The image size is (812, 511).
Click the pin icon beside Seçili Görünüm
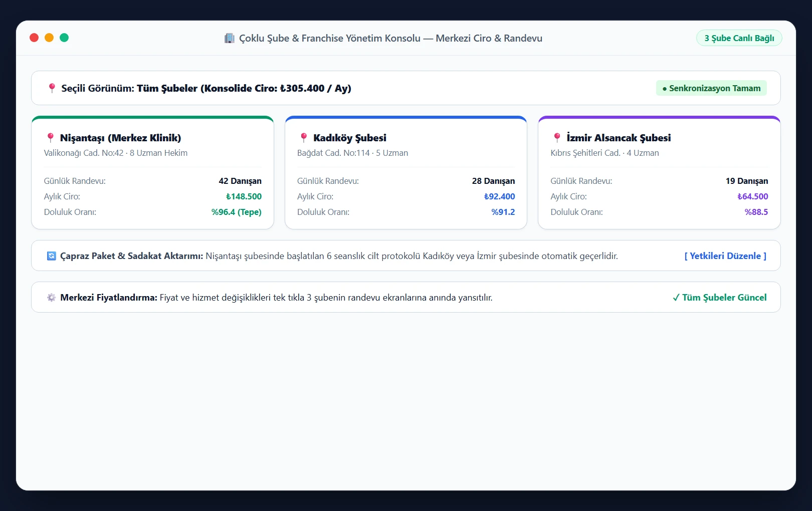52,88
